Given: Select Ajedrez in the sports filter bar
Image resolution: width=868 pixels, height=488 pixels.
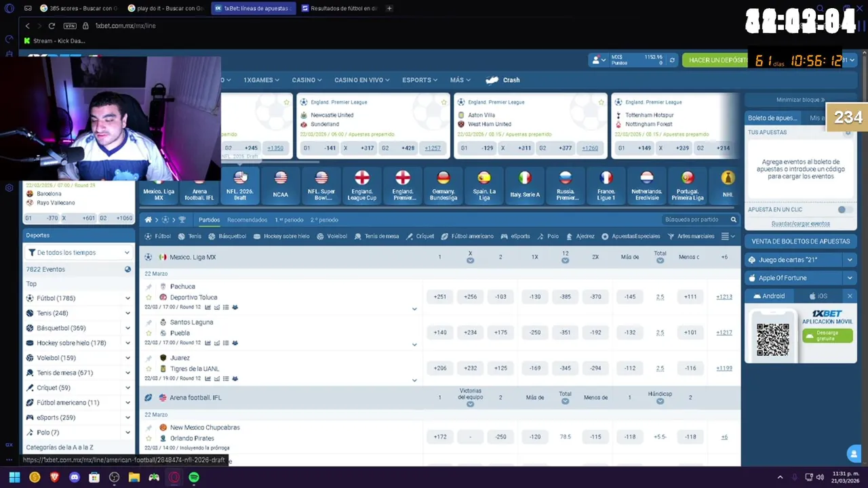Looking at the screenshot, I should (580, 237).
